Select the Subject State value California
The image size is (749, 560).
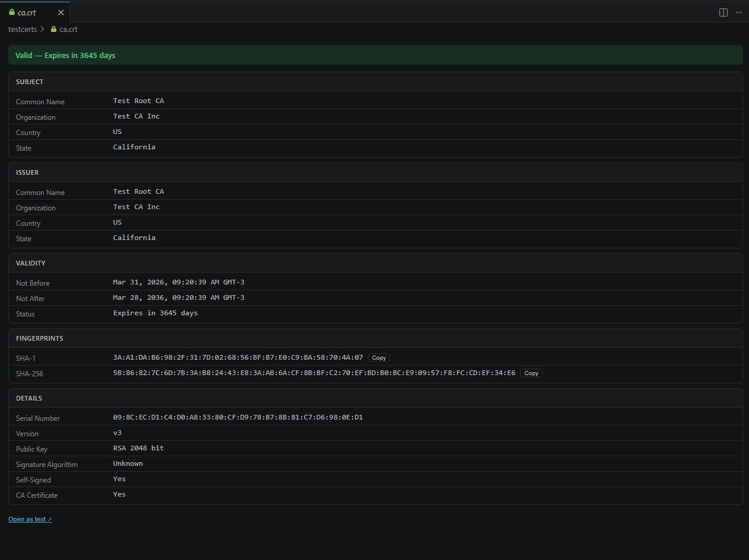point(135,147)
